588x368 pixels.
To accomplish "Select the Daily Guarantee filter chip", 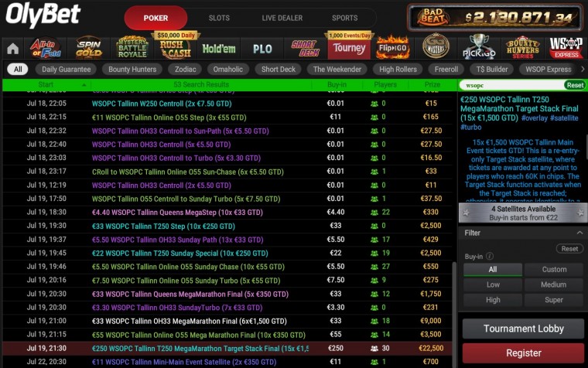I will coord(66,69).
